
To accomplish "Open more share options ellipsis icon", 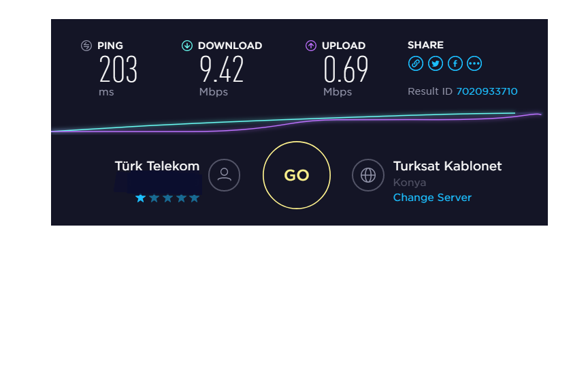I will [474, 63].
